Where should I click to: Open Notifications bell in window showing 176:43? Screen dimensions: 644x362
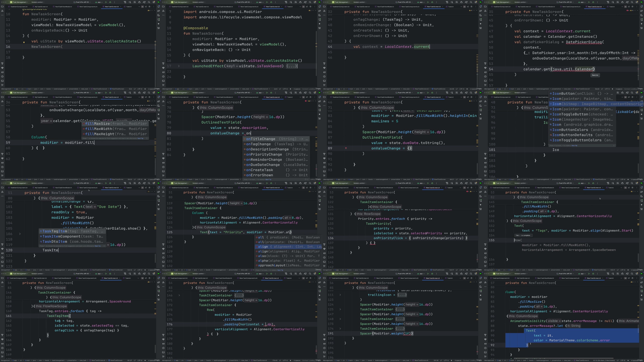[x=320, y=278]
